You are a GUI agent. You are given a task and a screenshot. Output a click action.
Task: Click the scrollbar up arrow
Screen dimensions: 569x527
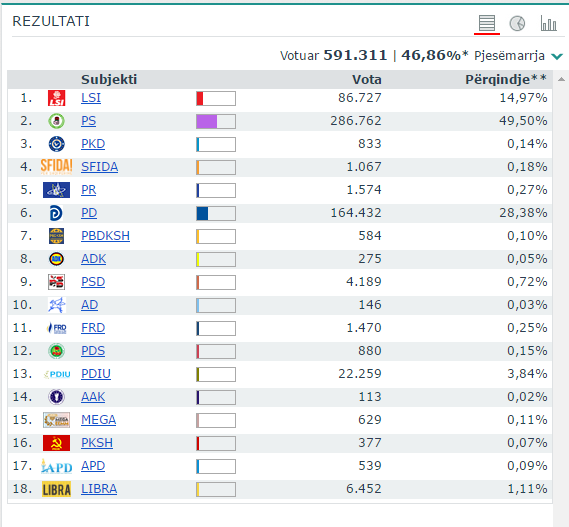click(x=561, y=79)
